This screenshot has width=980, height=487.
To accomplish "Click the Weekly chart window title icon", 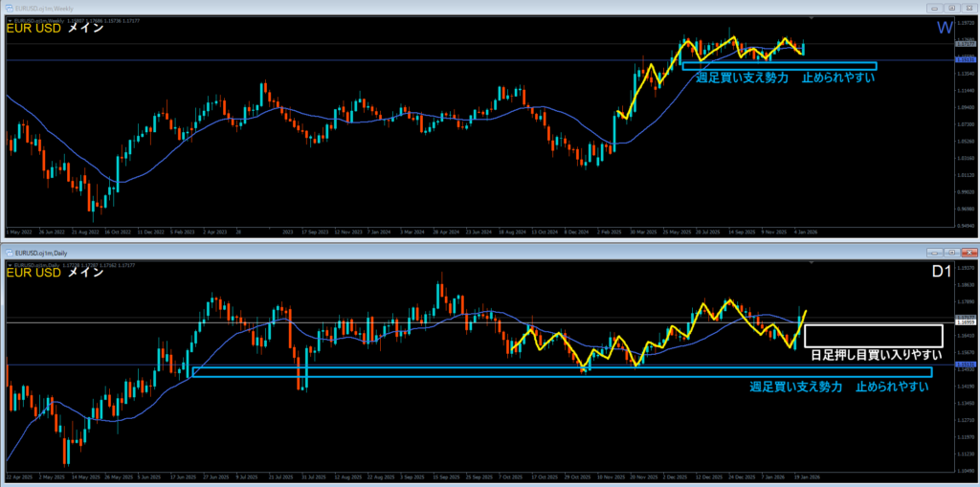I will 10,8.
